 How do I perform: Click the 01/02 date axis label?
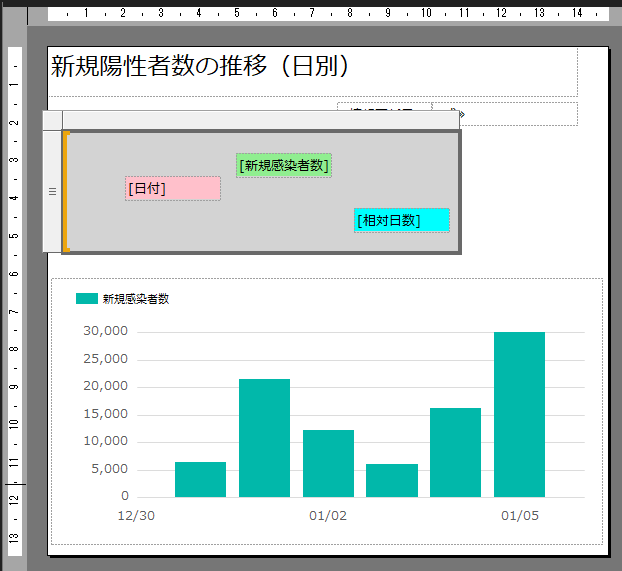coord(328,516)
